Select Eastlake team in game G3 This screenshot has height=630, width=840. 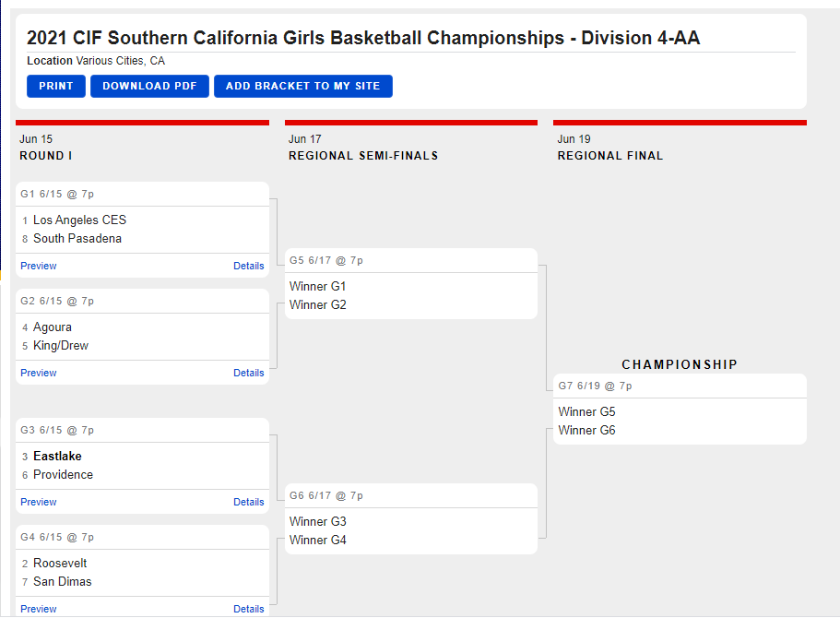point(57,457)
